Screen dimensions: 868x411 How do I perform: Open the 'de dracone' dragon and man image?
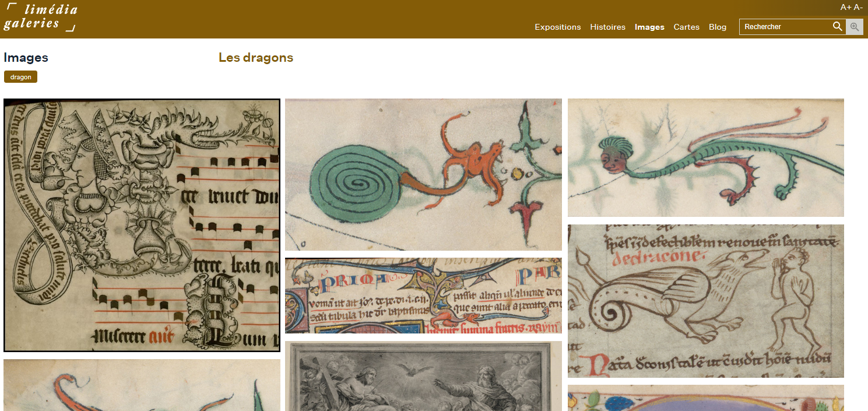point(706,301)
